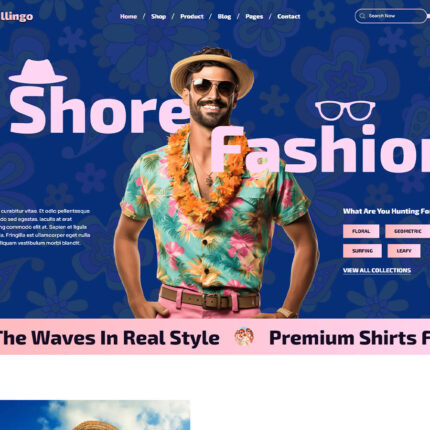Click the pink hat icon above Shore

pos(38,71)
